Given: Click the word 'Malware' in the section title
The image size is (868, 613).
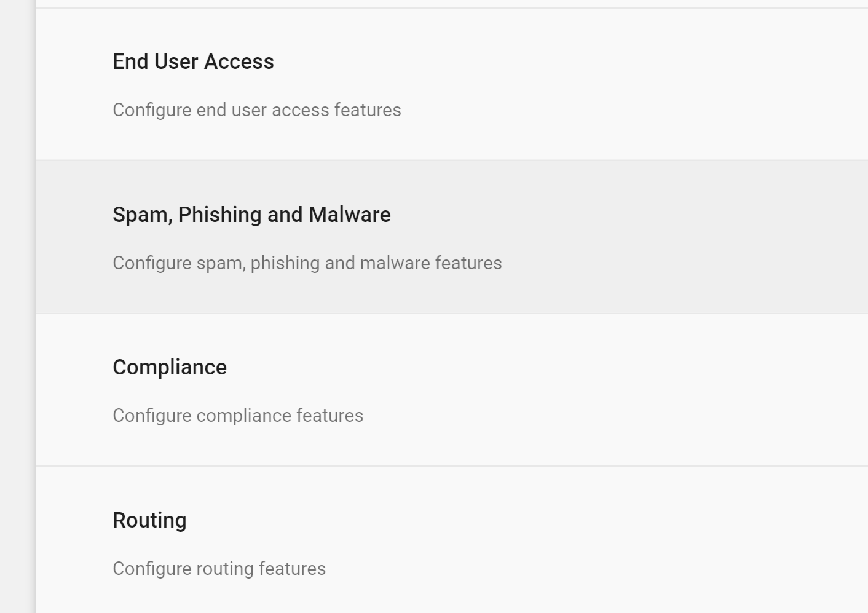Looking at the screenshot, I should pos(349,215).
